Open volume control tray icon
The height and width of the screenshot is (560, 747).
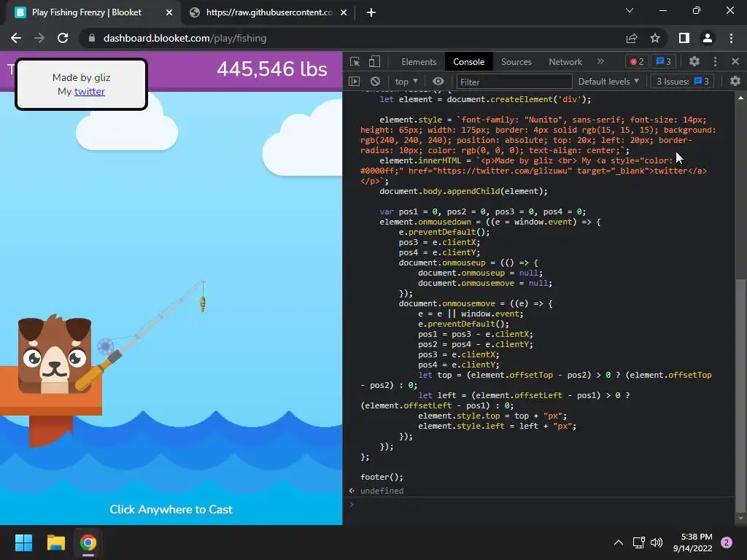coord(657,542)
